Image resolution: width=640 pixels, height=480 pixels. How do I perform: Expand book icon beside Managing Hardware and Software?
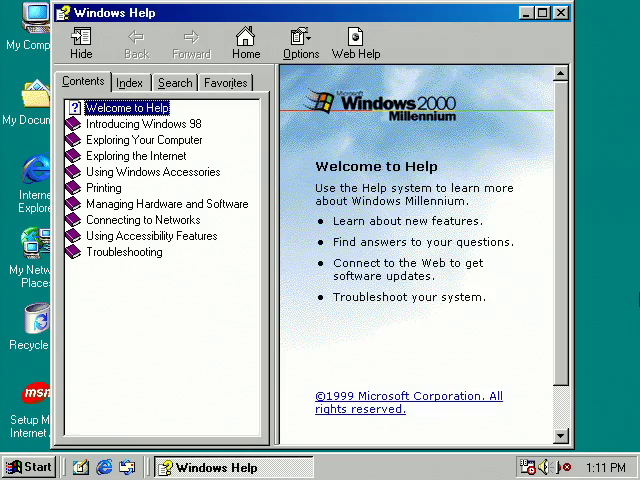pyautogui.click(x=73, y=204)
